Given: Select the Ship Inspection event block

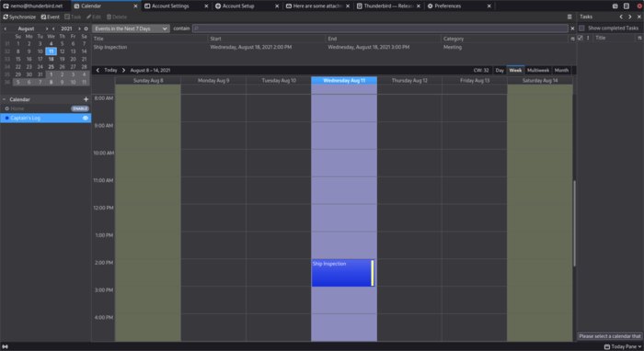Looking at the screenshot, I should 343,273.
